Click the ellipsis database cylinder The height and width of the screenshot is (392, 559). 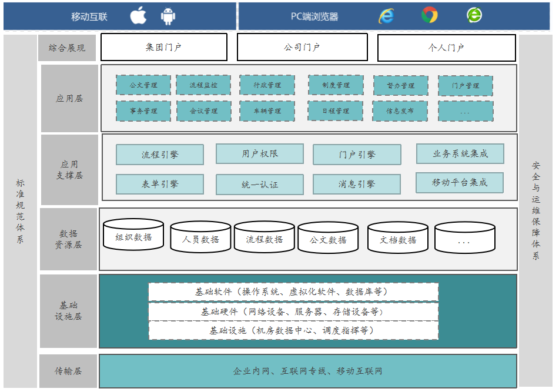(464, 240)
